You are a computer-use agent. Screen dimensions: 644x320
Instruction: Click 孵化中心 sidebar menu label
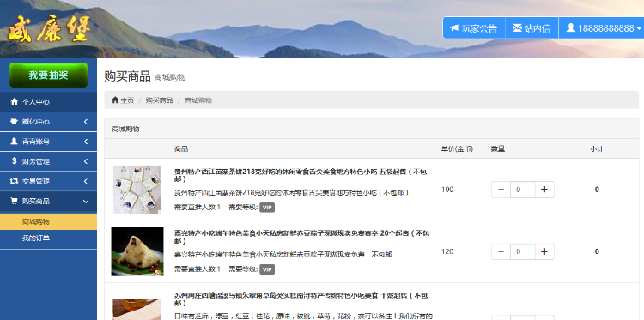tap(36, 122)
